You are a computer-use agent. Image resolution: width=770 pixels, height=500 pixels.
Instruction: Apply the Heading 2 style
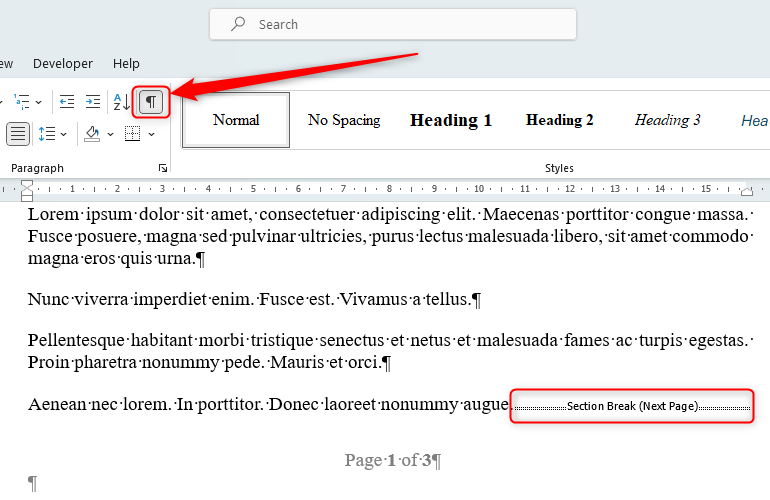click(559, 120)
